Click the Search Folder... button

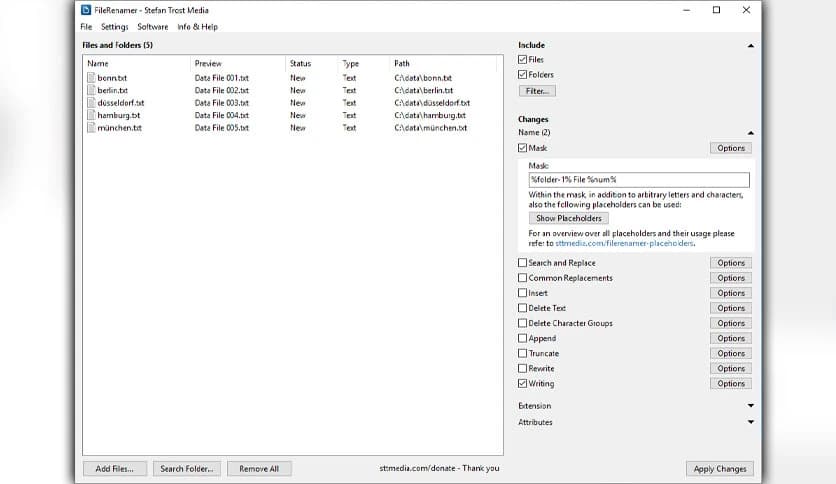click(x=187, y=469)
